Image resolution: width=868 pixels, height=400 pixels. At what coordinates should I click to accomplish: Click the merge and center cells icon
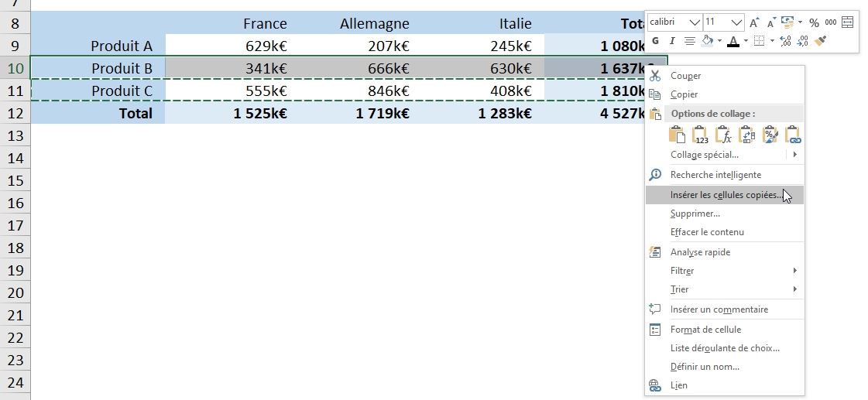pos(847,22)
